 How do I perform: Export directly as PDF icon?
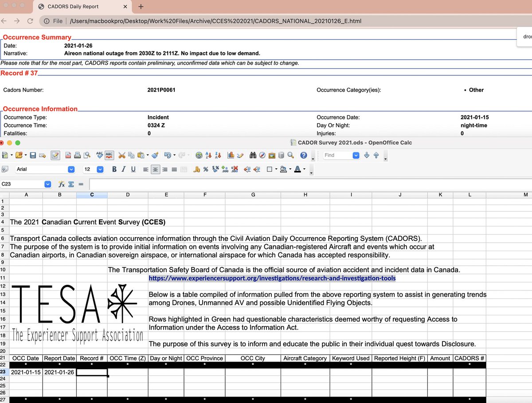click(x=68, y=155)
